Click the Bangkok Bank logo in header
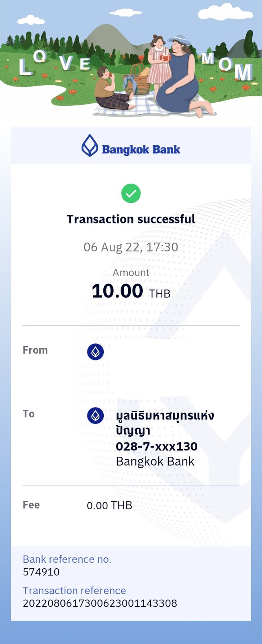Screen dimensions: 262x644 click(x=131, y=146)
